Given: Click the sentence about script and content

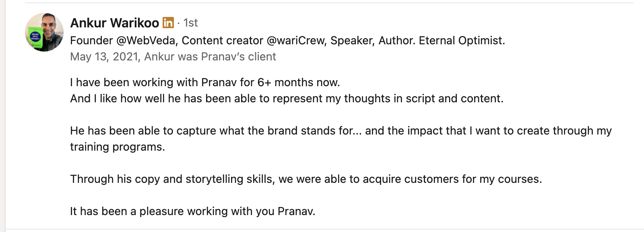Looking at the screenshot, I should tap(287, 99).
